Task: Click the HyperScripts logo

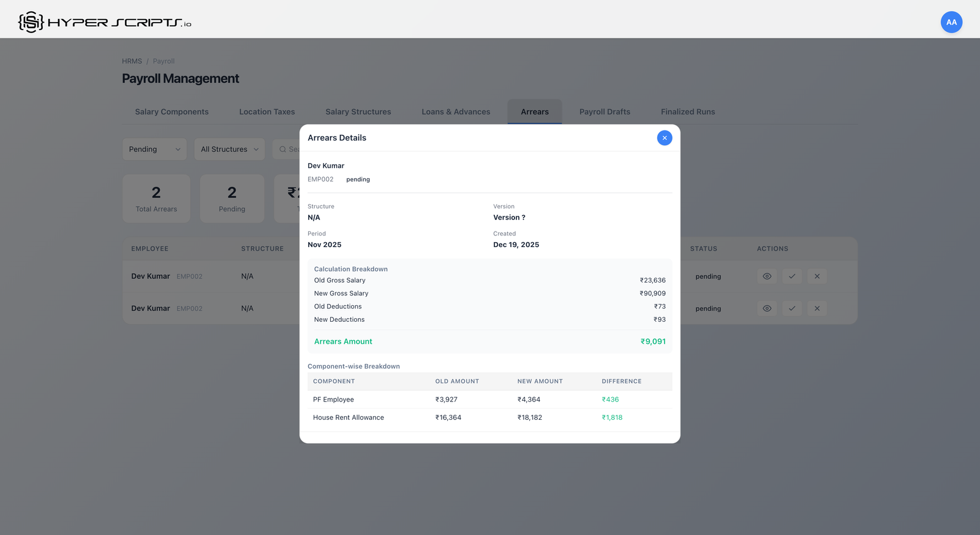Action: (105, 22)
